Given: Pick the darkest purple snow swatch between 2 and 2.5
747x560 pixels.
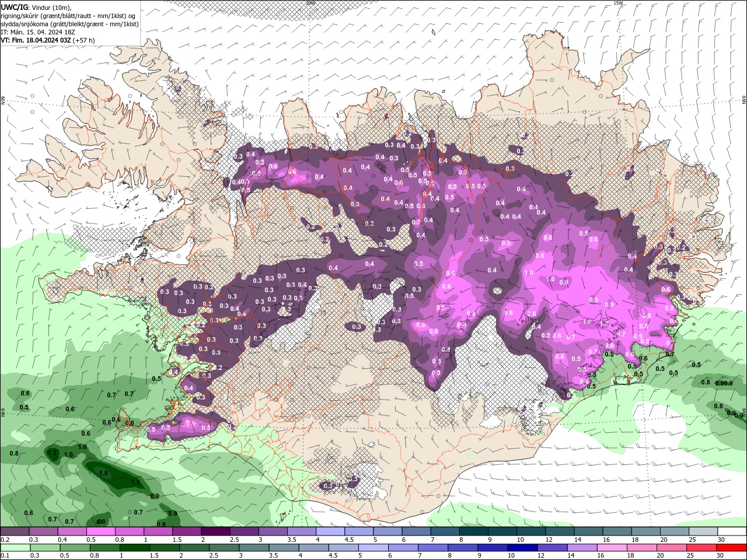Looking at the screenshot, I should (x=215, y=531).
